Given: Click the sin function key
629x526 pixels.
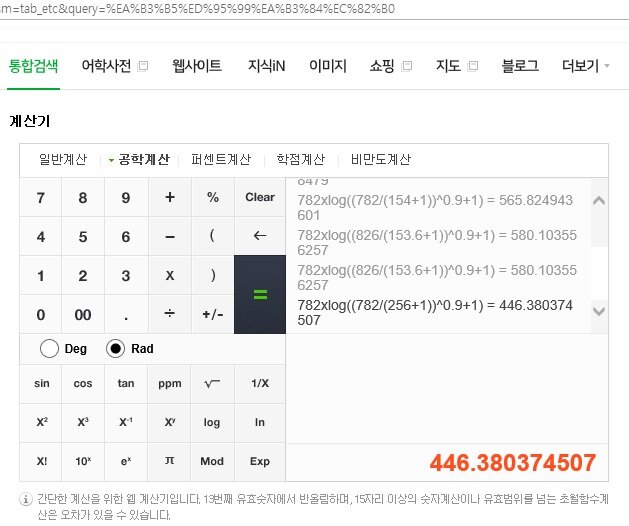Looking at the screenshot, I should tap(42, 384).
